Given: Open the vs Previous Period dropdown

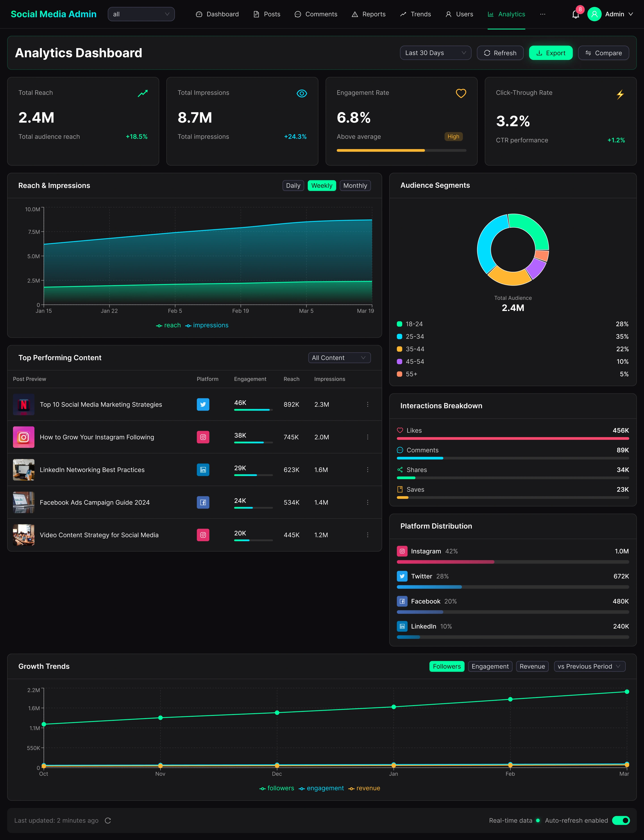Looking at the screenshot, I should pyautogui.click(x=589, y=666).
